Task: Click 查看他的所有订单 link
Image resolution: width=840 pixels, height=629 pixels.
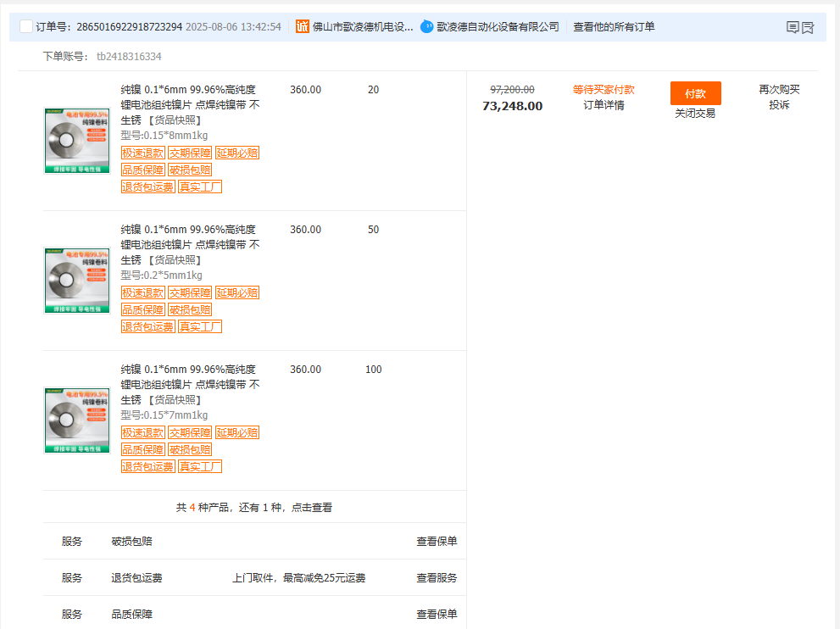Action: point(614,27)
